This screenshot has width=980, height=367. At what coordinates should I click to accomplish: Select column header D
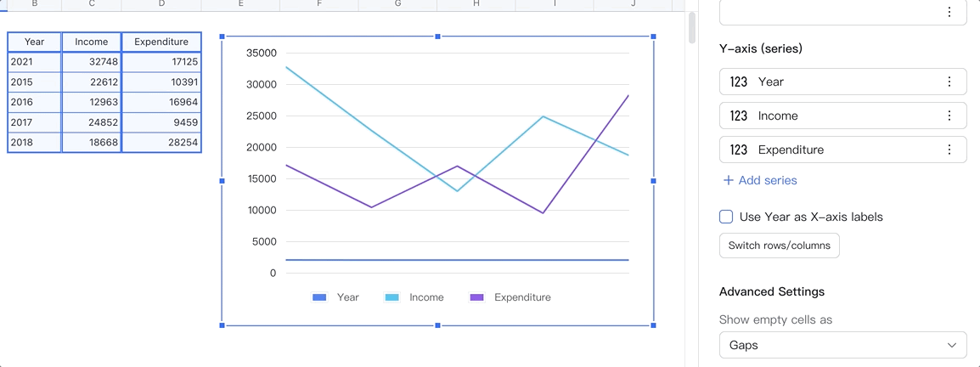[161, 5]
